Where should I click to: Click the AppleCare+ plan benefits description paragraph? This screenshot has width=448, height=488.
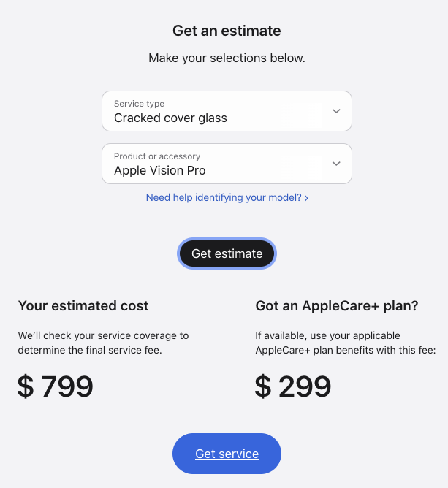(x=346, y=343)
